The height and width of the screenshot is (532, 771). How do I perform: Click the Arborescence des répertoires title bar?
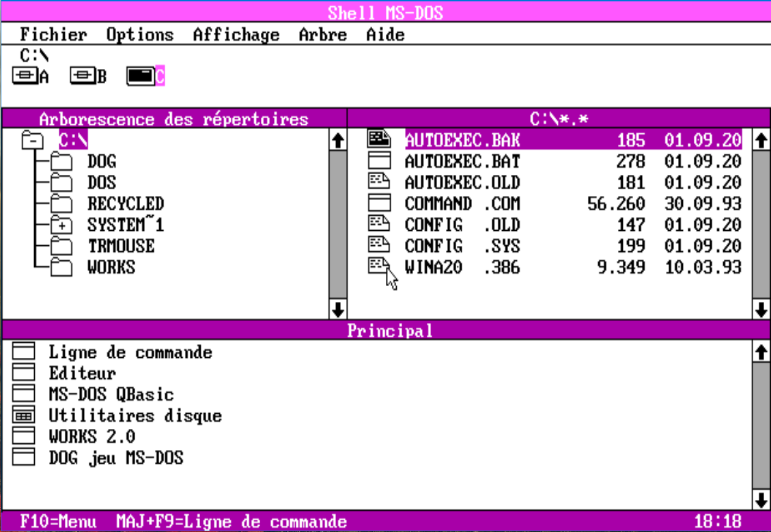click(x=175, y=119)
